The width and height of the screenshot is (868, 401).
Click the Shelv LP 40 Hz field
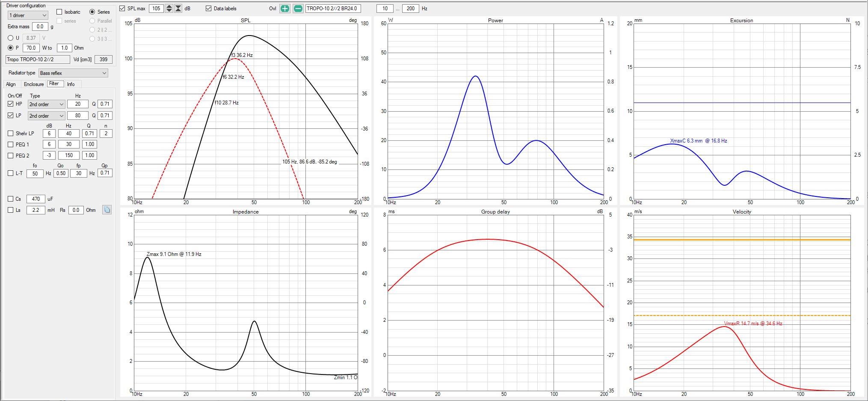(69, 134)
